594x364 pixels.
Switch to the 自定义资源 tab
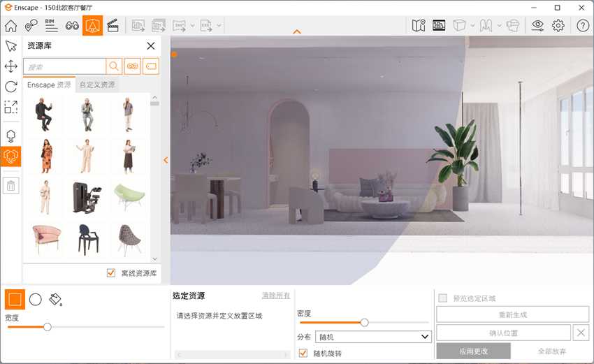pyautogui.click(x=97, y=85)
